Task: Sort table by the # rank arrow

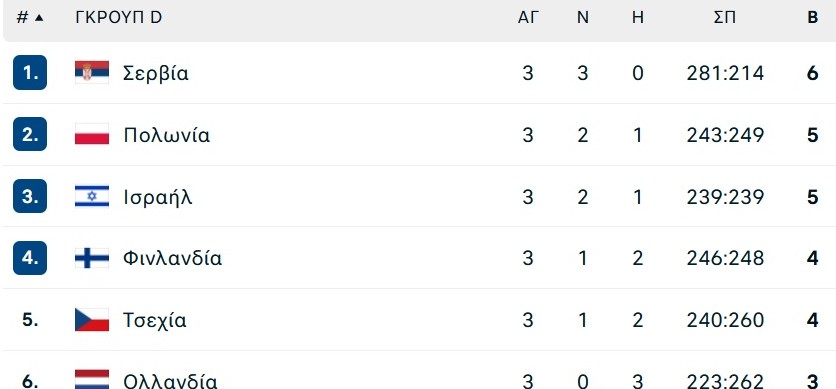Action: [38, 18]
